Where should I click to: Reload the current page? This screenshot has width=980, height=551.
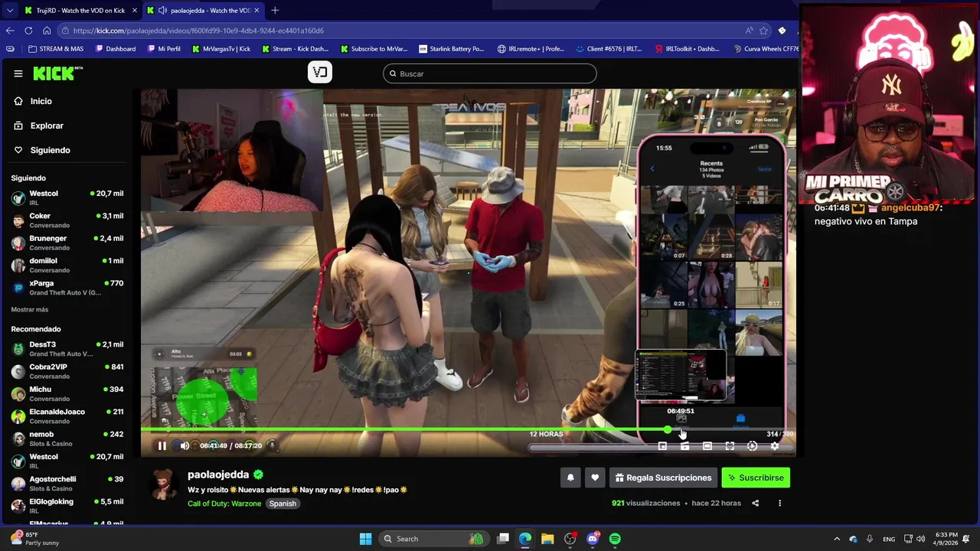(x=28, y=31)
